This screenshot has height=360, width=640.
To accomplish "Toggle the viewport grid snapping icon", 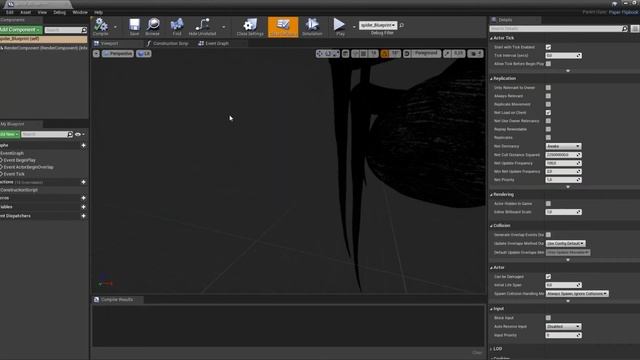I will (x=363, y=53).
